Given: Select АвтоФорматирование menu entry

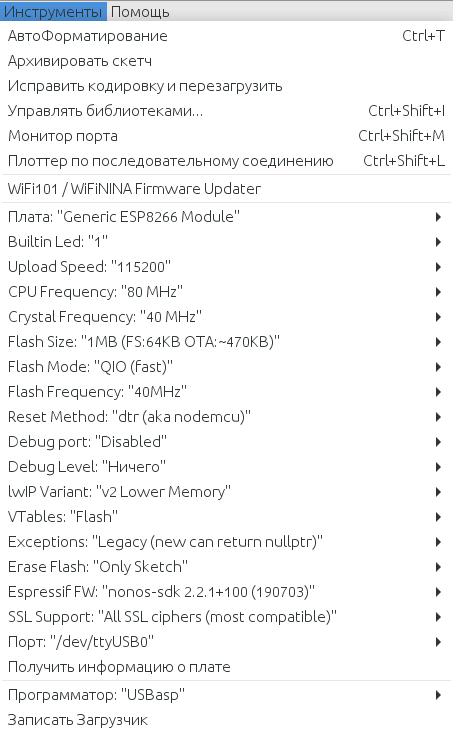Looking at the screenshot, I should click(x=226, y=36).
